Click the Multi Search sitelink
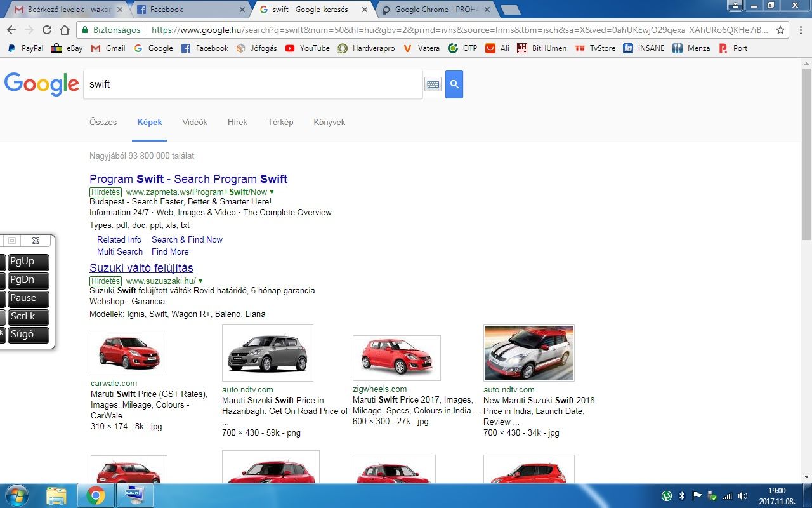Image resolution: width=812 pixels, height=508 pixels. coord(120,251)
